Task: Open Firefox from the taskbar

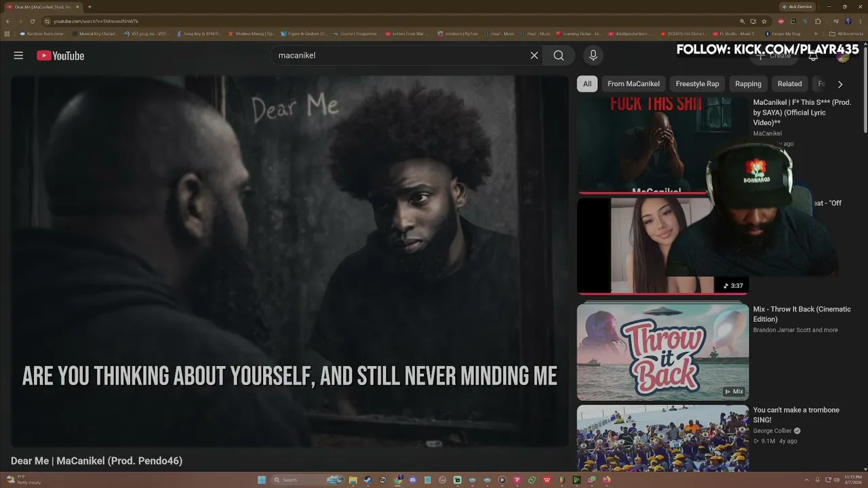Action: tap(606, 480)
